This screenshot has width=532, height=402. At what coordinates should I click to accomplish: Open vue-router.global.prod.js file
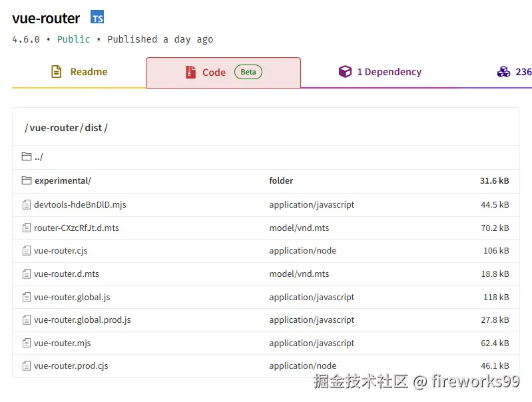pos(83,320)
